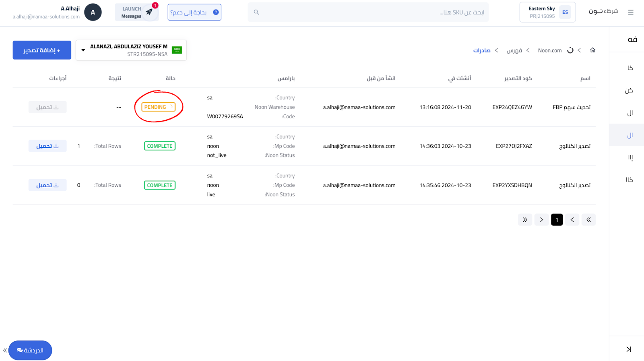The width and height of the screenshot is (644, 361).
Task: Click the red notification badge
Action: point(155,6)
